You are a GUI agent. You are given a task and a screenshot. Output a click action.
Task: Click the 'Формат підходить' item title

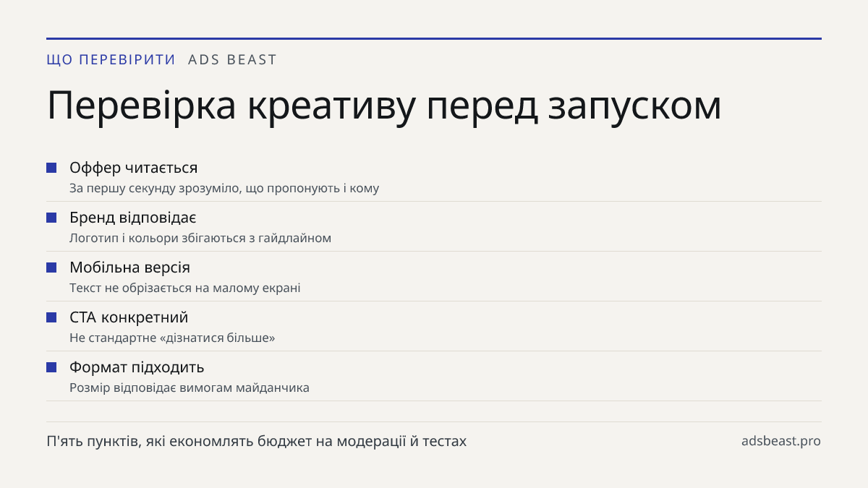[137, 367]
